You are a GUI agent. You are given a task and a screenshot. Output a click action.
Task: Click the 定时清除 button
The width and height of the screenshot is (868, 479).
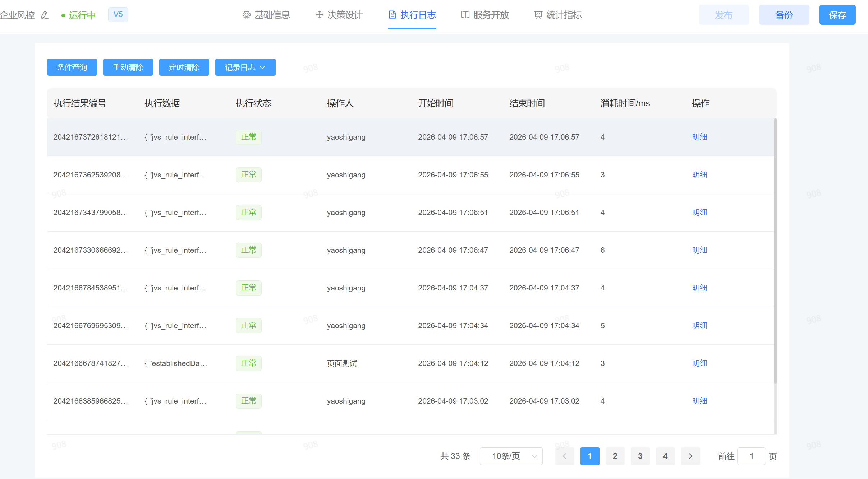[184, 67]
